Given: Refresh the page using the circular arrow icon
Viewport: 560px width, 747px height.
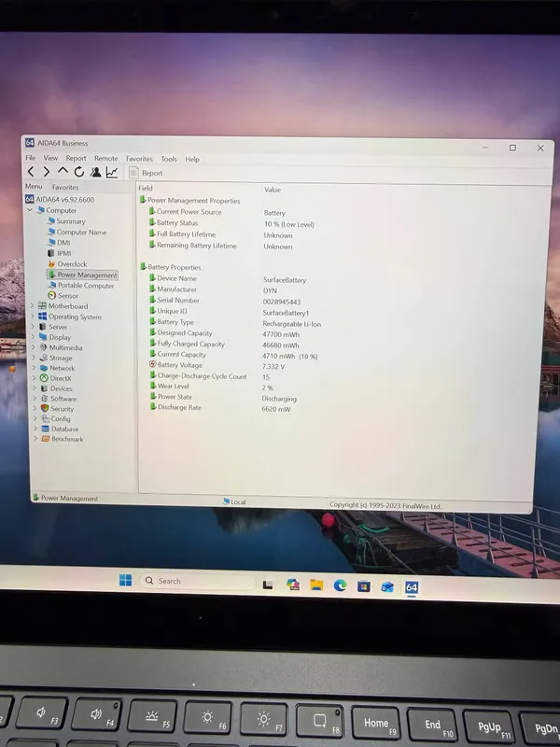Looking at the screenshot, I should [x=79, y=172].
